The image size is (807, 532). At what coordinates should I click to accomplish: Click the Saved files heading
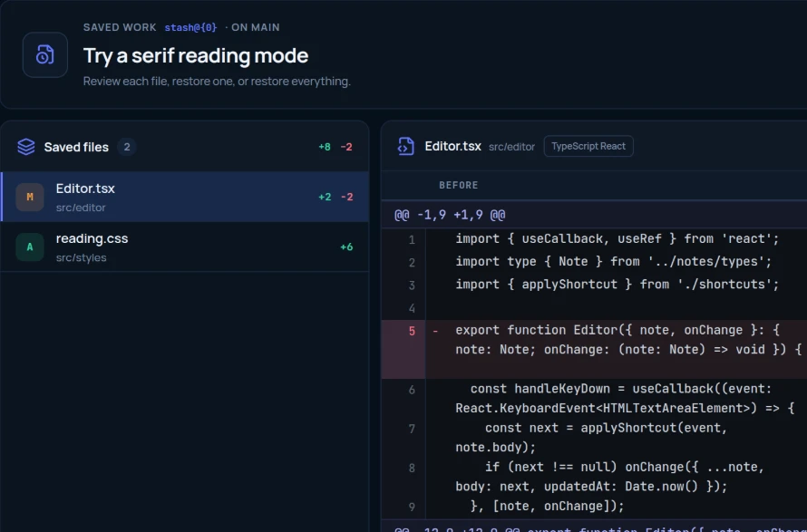(x=76, y=147)
